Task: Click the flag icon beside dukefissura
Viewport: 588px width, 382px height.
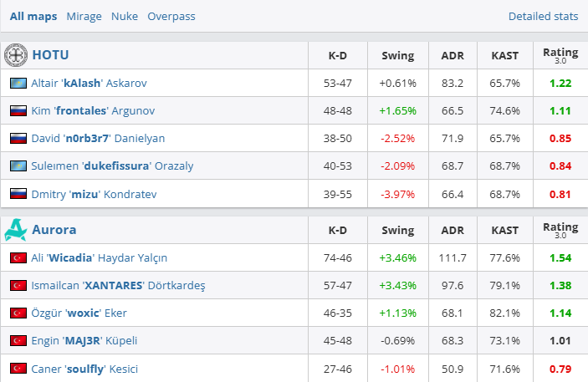Action: pos(18,166)
